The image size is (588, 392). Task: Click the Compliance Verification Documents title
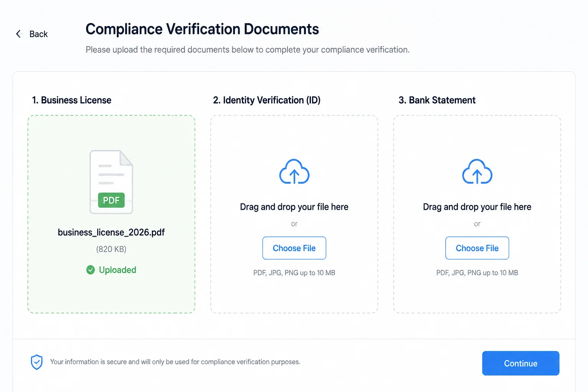point(202,29)
